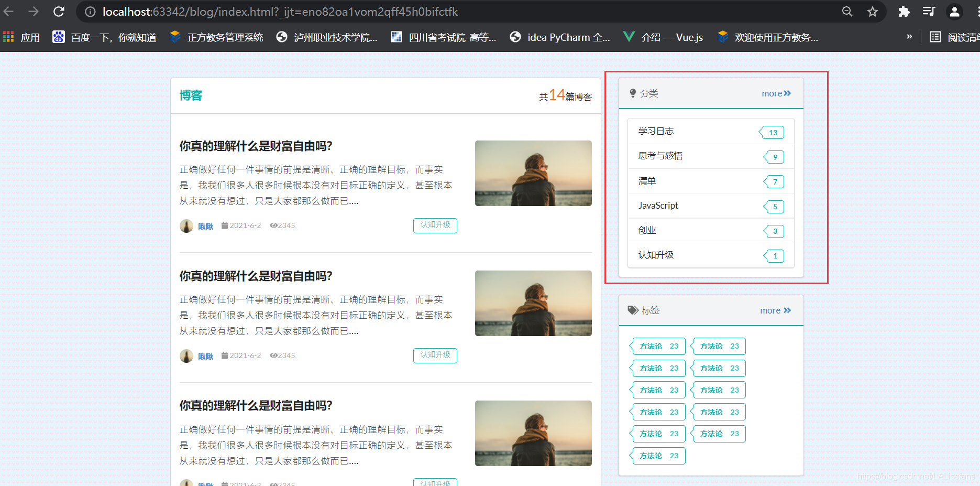
Task: Open the browser profile account icon
Action: (954, 12)
